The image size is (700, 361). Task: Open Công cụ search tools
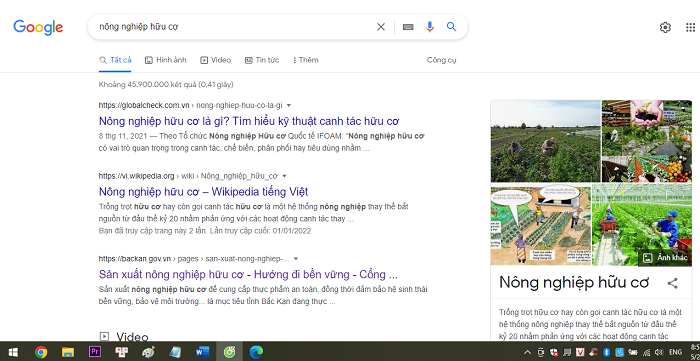[x=442, y=60]
